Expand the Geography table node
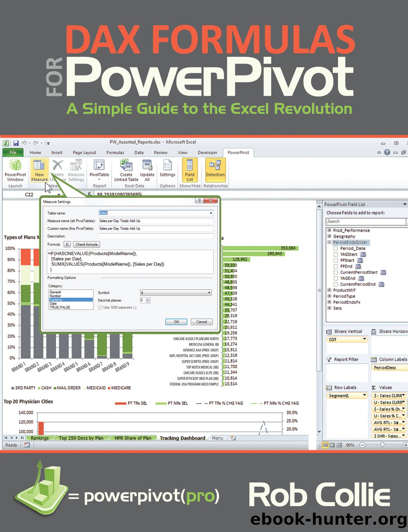 [x=329, y=236]
